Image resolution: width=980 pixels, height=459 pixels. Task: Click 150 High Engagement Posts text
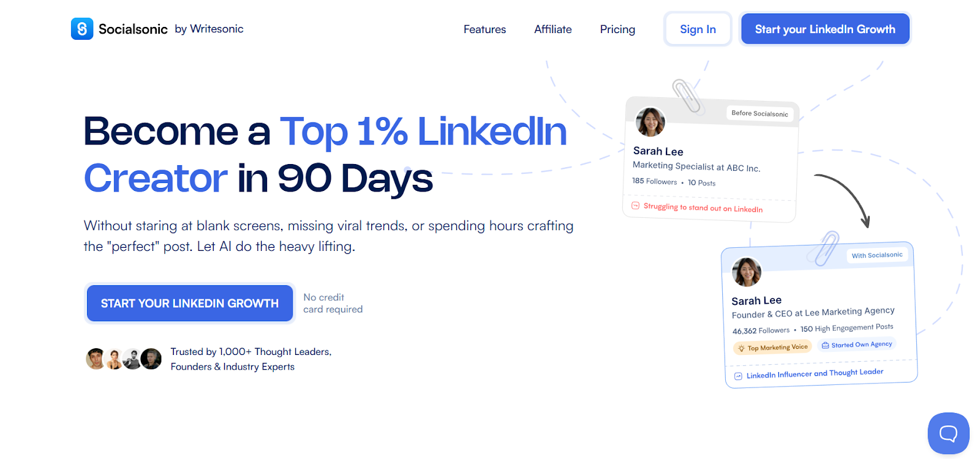[x=847, y=328]
